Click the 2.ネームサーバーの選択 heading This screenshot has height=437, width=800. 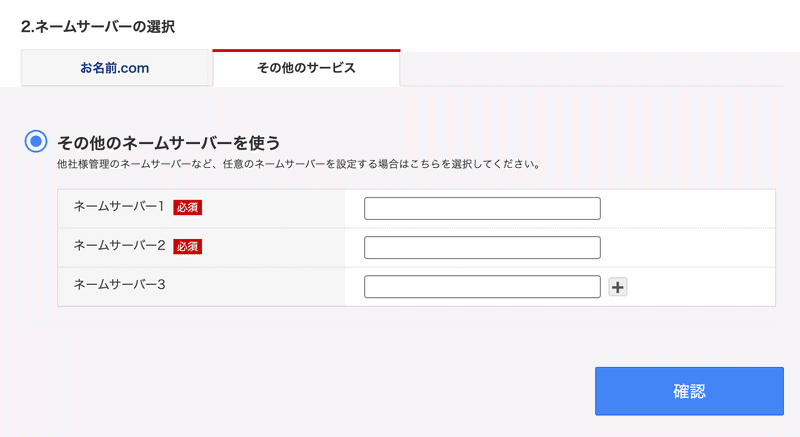pos(97,27)
